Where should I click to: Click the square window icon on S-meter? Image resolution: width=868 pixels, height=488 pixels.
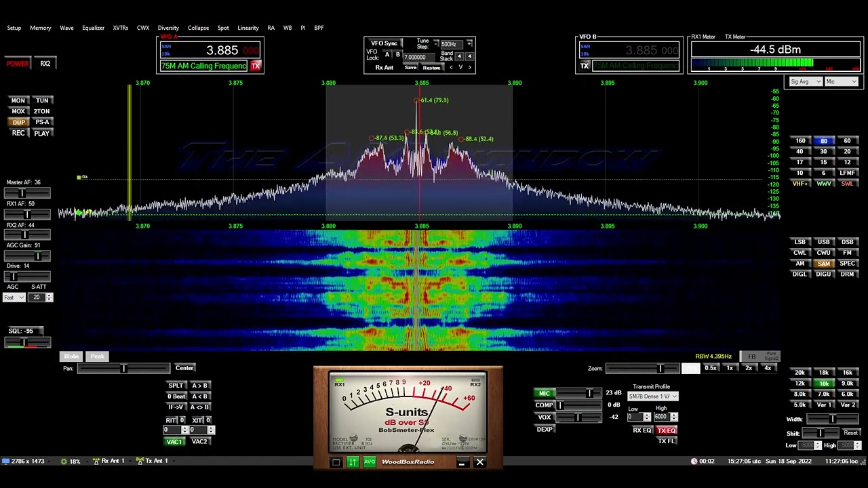pyautogui.click(x=336, y=462)
